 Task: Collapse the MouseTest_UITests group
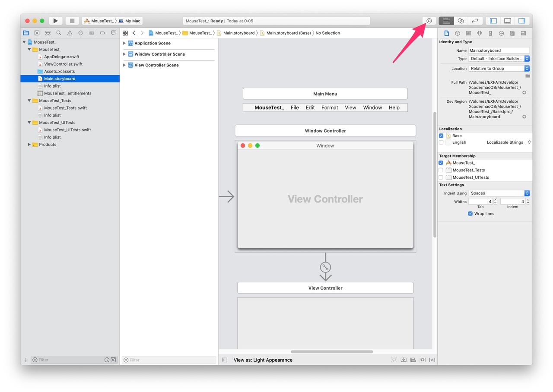click(29, 123)
